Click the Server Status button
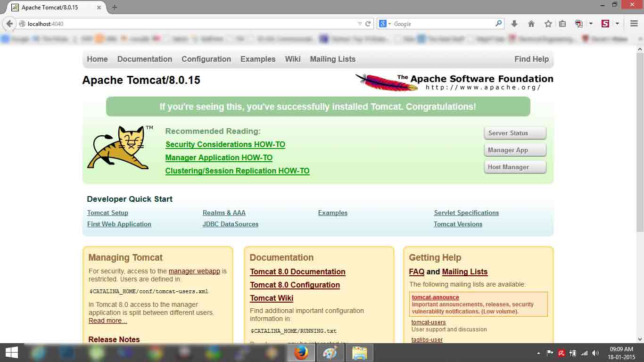644x362 pixels. pos(515,133)
